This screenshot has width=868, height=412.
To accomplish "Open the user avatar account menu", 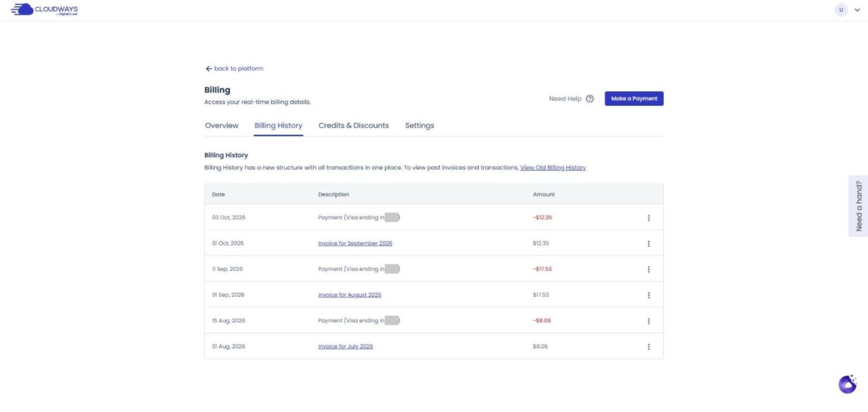I will tap(841, 10).
